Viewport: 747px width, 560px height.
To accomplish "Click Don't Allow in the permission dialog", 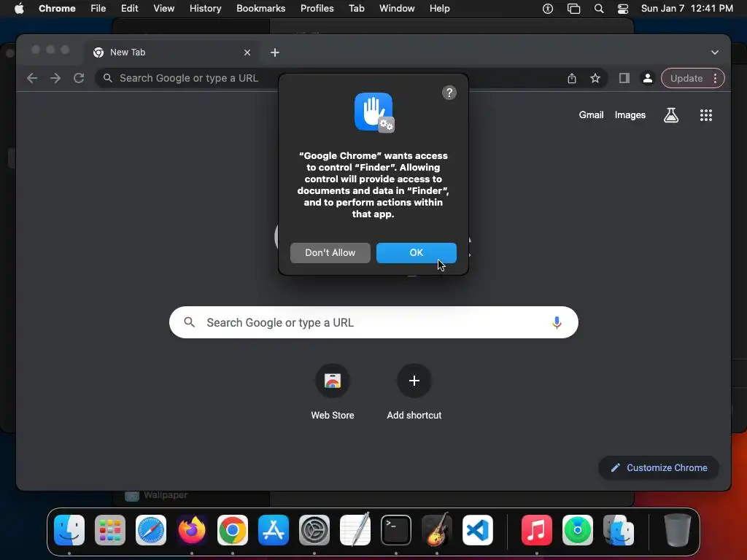I will point(330,253).
